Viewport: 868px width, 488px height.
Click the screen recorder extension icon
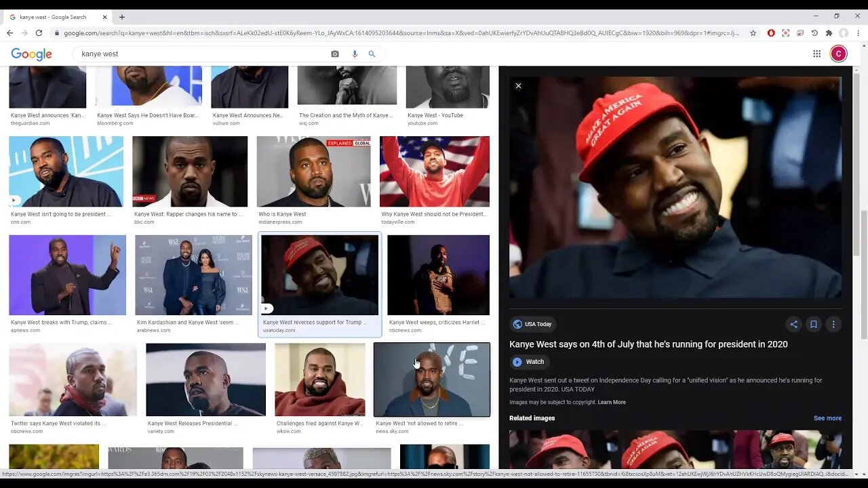[x=785, y=33]
